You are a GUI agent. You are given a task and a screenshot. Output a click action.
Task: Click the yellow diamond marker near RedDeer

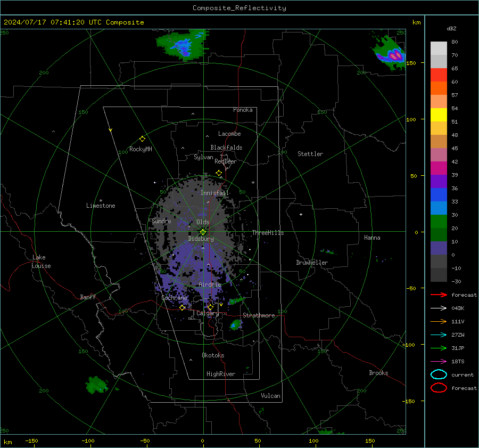pyautogui.click(x=219, y=173)
